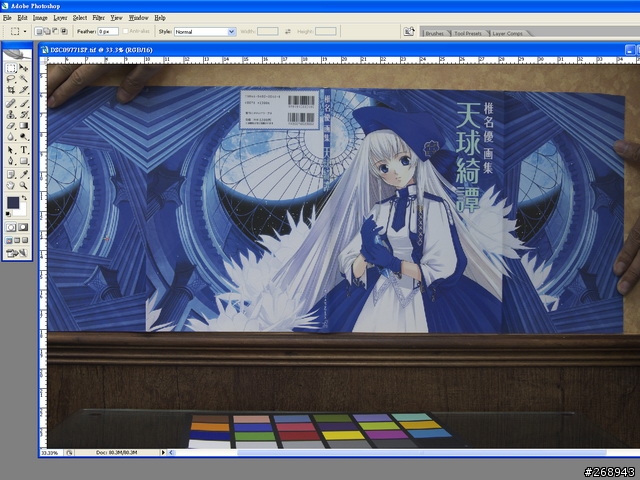Open the Help menu
640x480 pixels.
[160, 18]
